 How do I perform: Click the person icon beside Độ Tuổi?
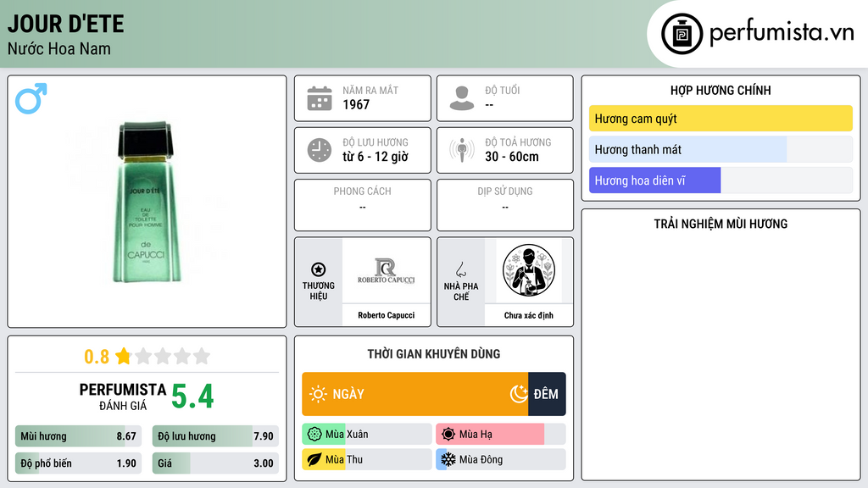462,98
